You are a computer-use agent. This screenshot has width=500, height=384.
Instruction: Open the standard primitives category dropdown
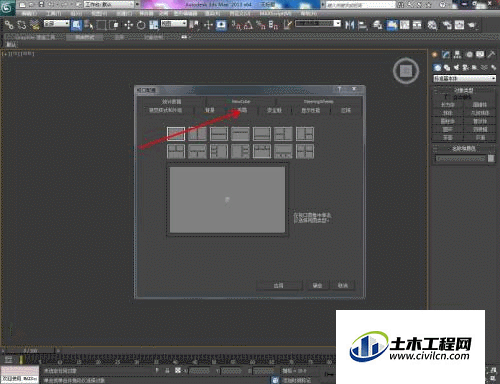pos(464,78)
